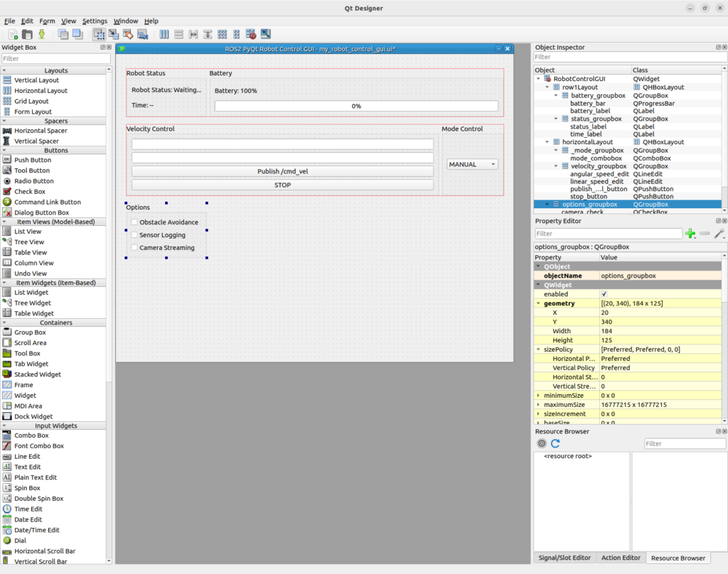Open the Settings menu
This screenshot has height=574, width=728.
point(95,21)
